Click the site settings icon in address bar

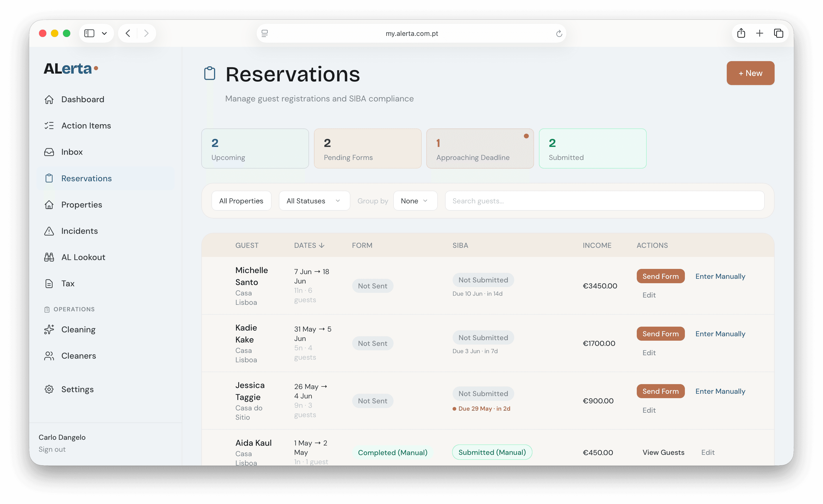pyautogui.click(x=265, y=33)
